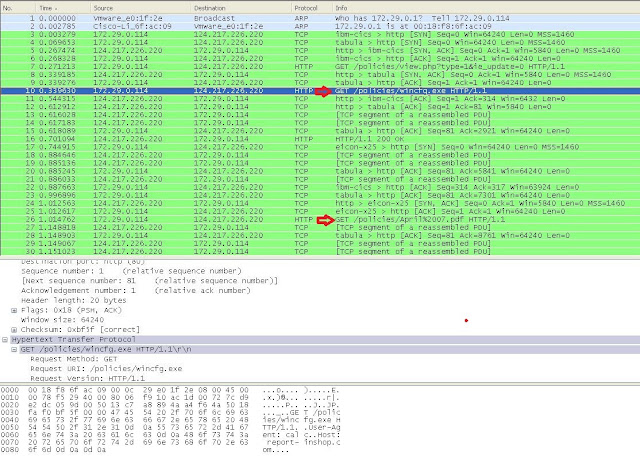Select packet 30 at time 1.151023
This screenshot has width=640, height=459.
320,251
